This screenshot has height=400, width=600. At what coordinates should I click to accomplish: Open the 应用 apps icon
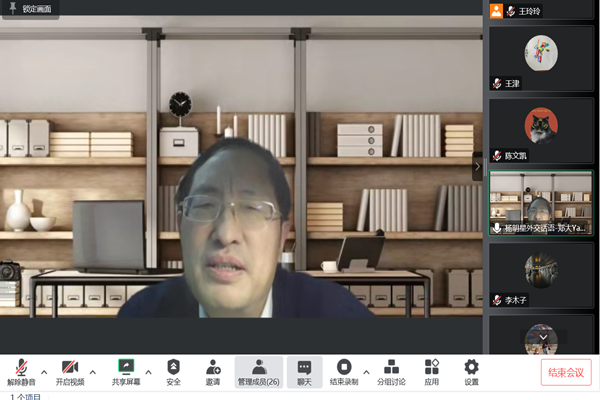[x=431, y=371]
